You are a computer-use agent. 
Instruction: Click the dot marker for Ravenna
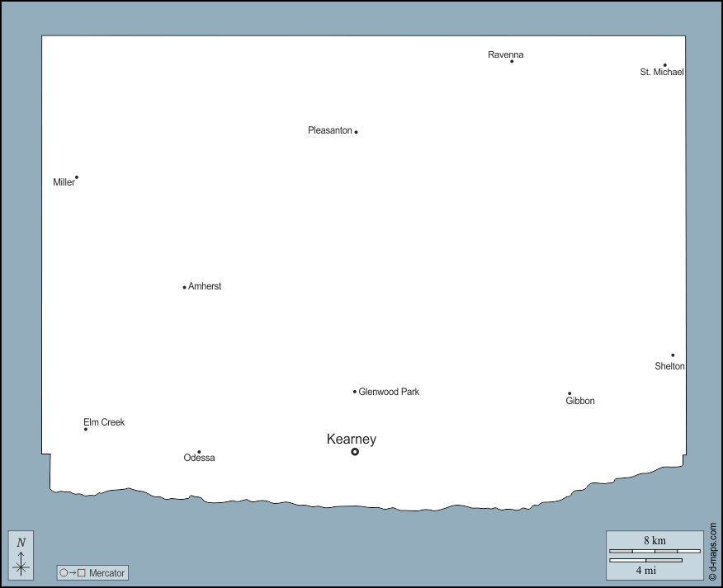[512, 61]
